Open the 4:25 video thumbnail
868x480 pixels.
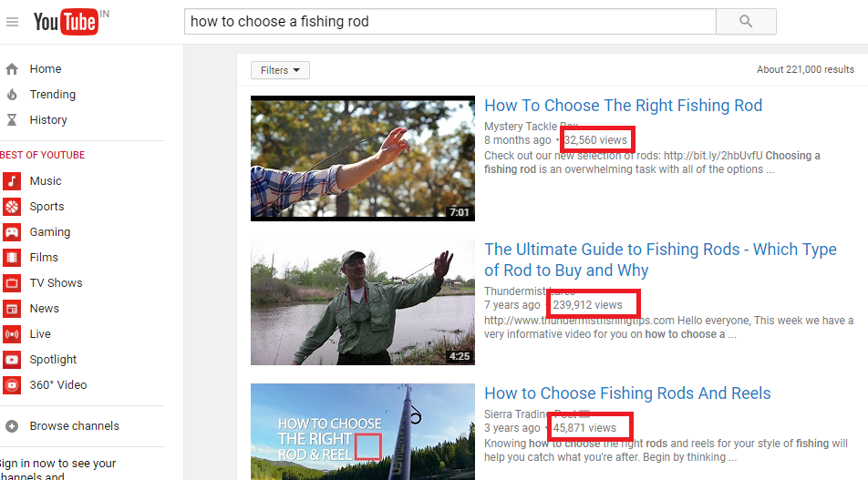click(x=363, y=302)
